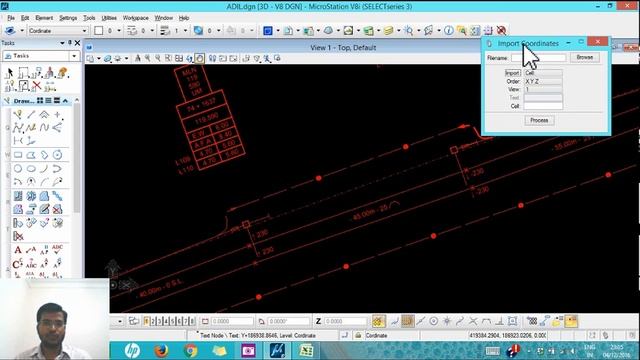Open the Workspace menu
Image resolution: width=640 pixels, height=360 pixels.
[x=136, y=18]
